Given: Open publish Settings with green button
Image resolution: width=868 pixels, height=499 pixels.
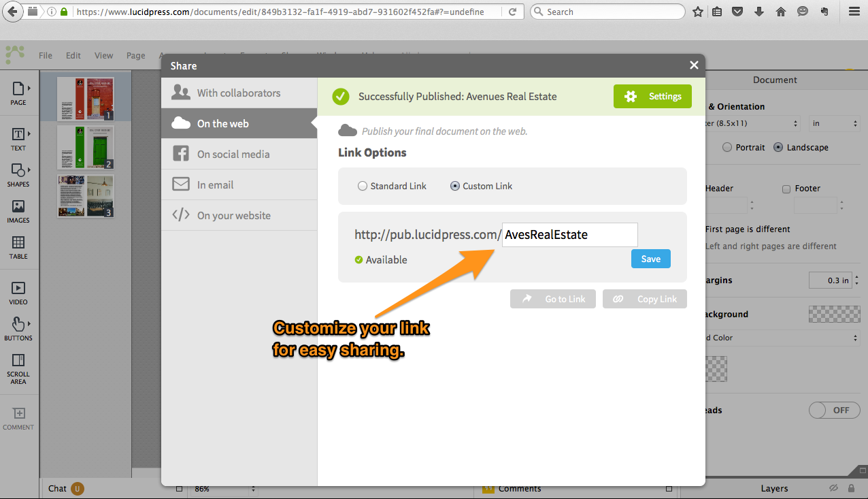Looking at the screenshot, I should pos(652,96).
